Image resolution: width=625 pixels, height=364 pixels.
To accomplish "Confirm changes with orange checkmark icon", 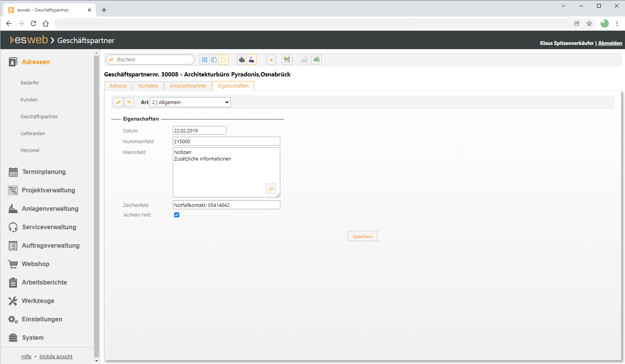I will pyautogui.click(x=118, y=102).
